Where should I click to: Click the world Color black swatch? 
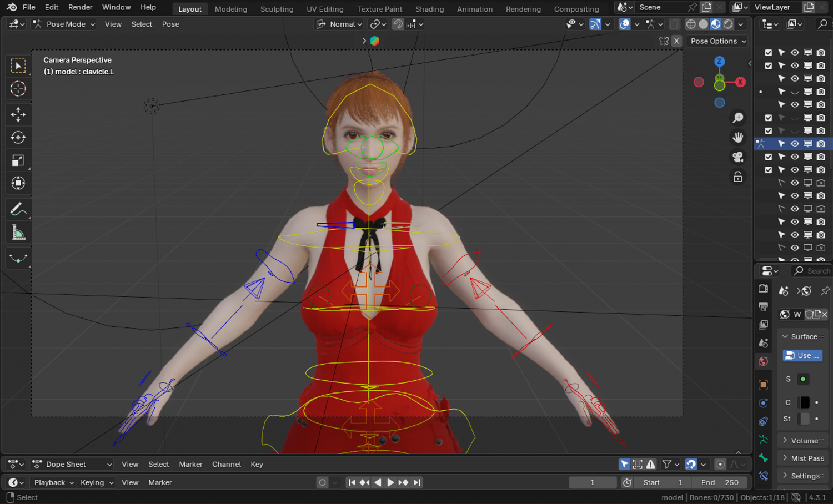pos(805,402)
